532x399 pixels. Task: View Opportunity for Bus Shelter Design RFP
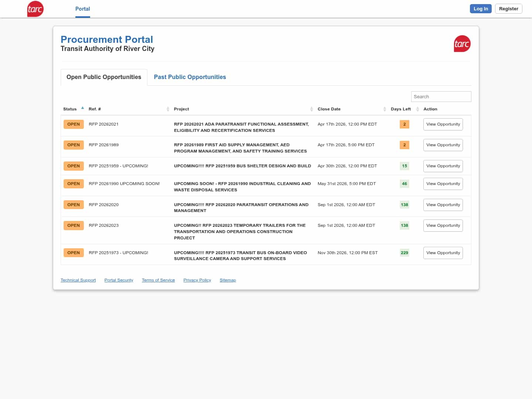443,166
